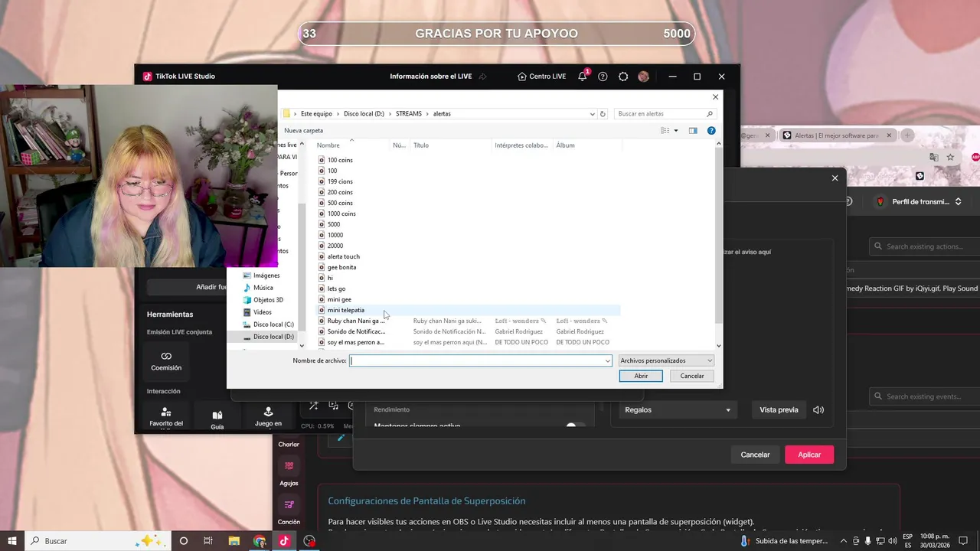Viewport: 980px width, 551px height.
Task: Select the file named 1000 coins
Action: click(341, 214)
